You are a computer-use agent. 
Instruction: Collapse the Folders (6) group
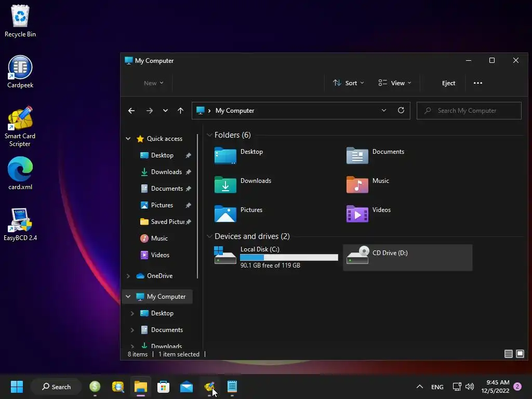(209, 135)
